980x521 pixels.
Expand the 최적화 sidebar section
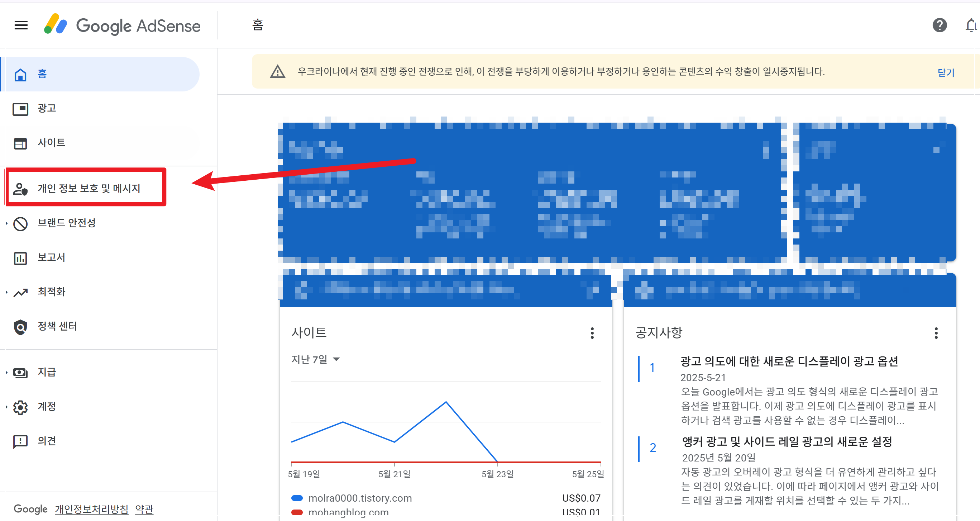coord(6,292)
